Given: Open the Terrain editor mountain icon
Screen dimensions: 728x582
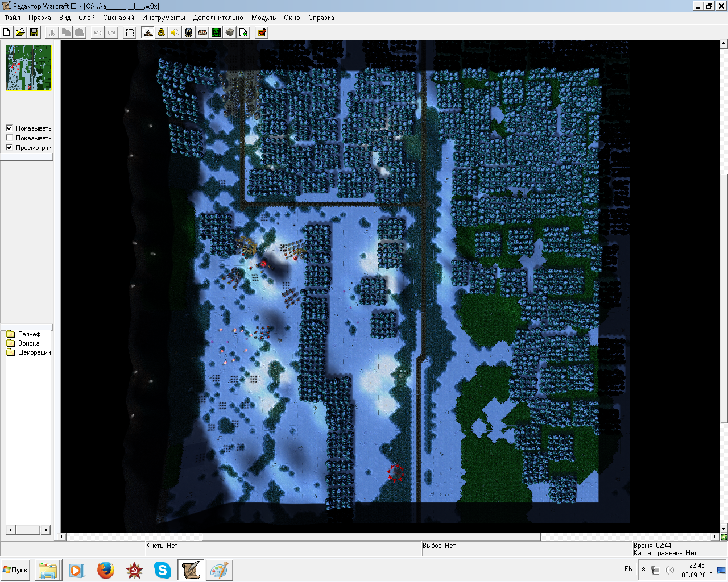Looking at the screenshot, I should pos(148,32).
